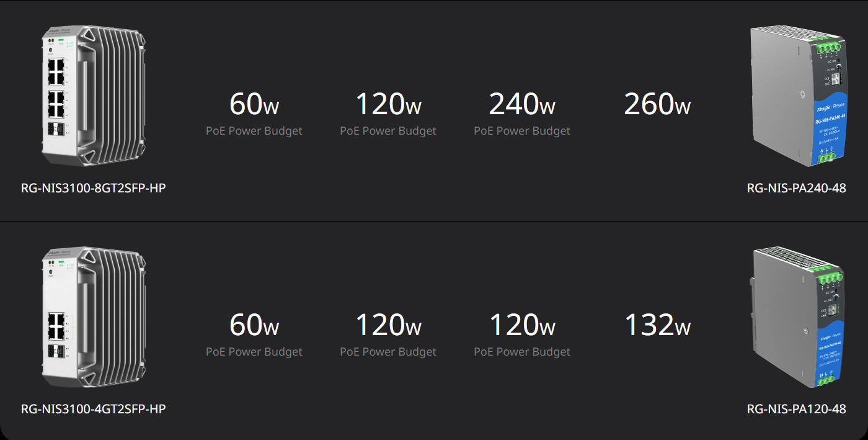Viewport: 868px width, 440px height.
Task: Select the 132W value next to PA120-48
Action: pos(657,325)
